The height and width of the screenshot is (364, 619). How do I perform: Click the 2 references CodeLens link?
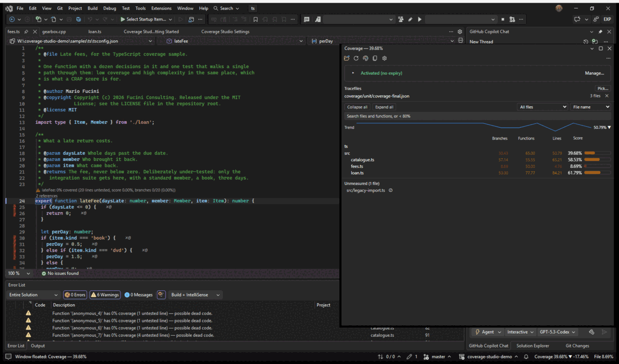46,196
